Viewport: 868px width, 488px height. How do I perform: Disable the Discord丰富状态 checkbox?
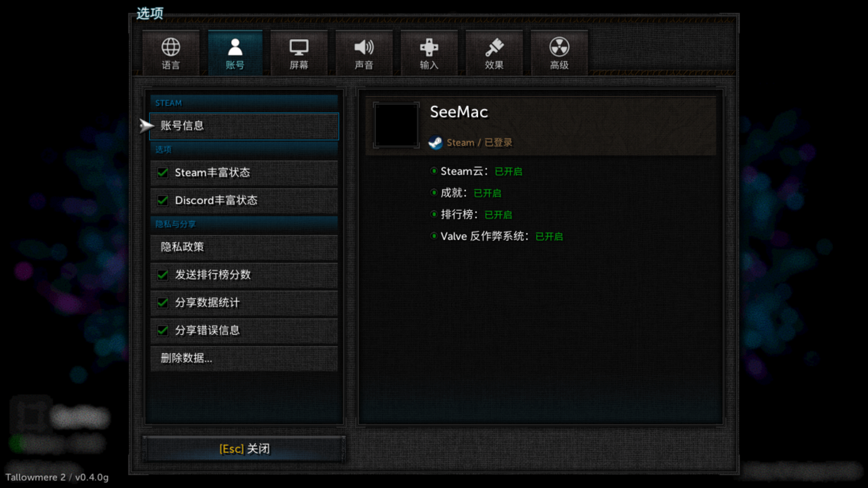163,200
